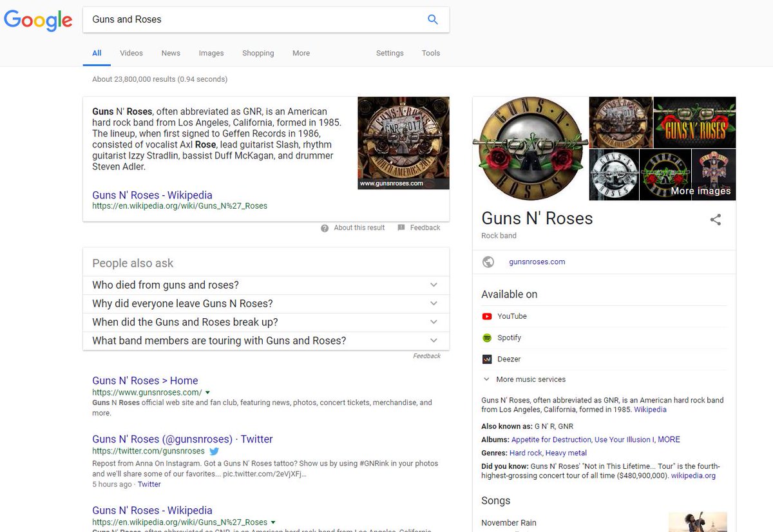Click the share icon in Guns N' Roses panel

click(x=716, y=220)
